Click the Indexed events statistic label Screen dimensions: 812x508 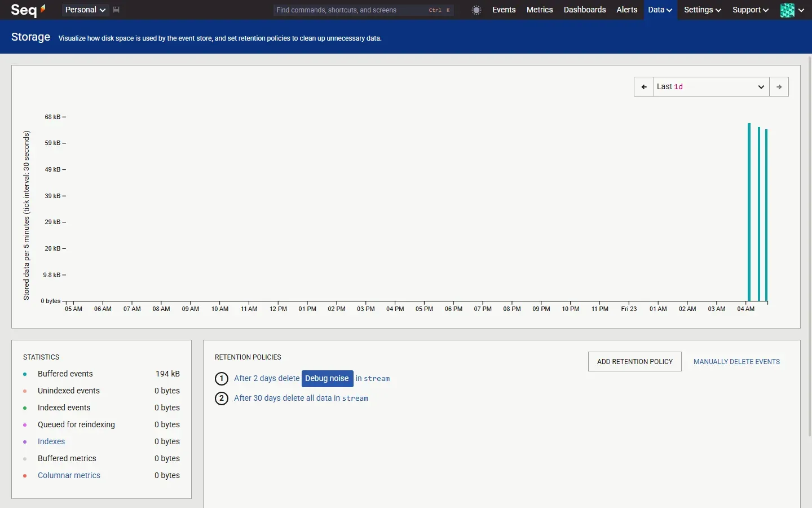(64, 408)
